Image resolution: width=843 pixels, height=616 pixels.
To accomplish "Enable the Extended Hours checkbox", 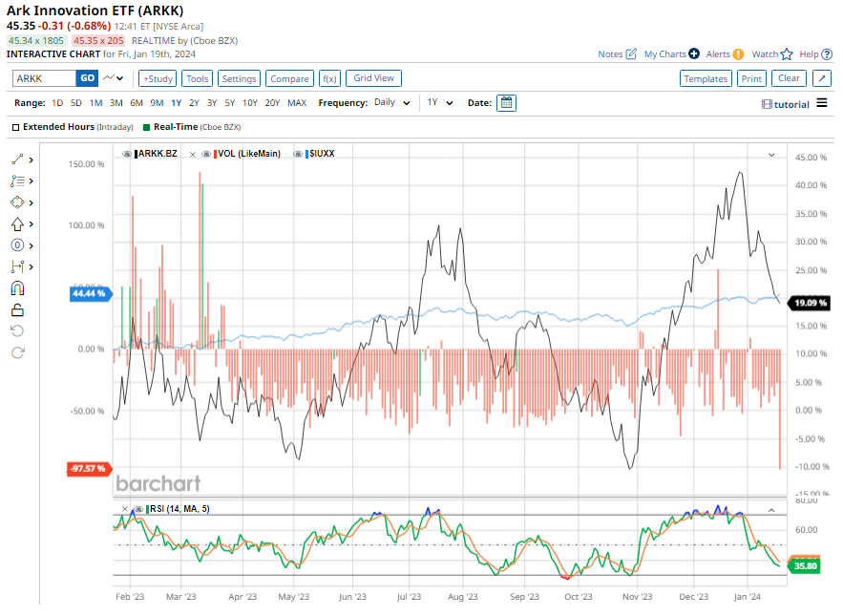I will (16, 127).
